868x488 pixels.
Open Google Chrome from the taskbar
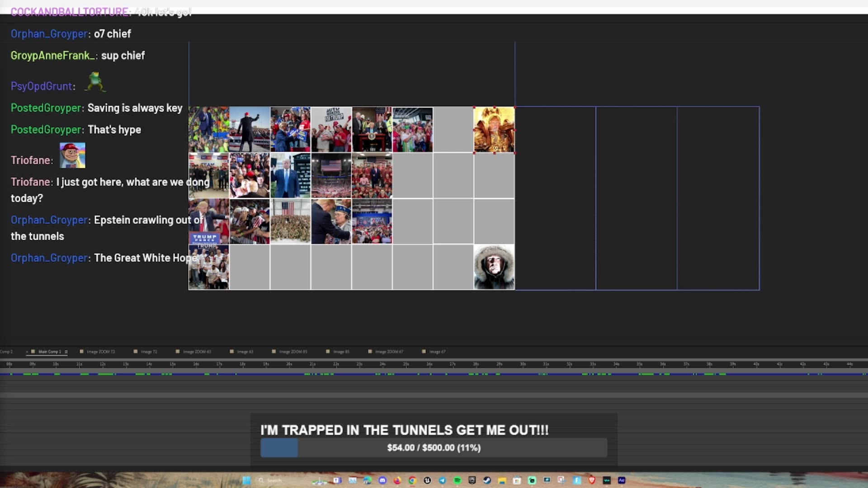pyautogui.click(x=413, y=480)
